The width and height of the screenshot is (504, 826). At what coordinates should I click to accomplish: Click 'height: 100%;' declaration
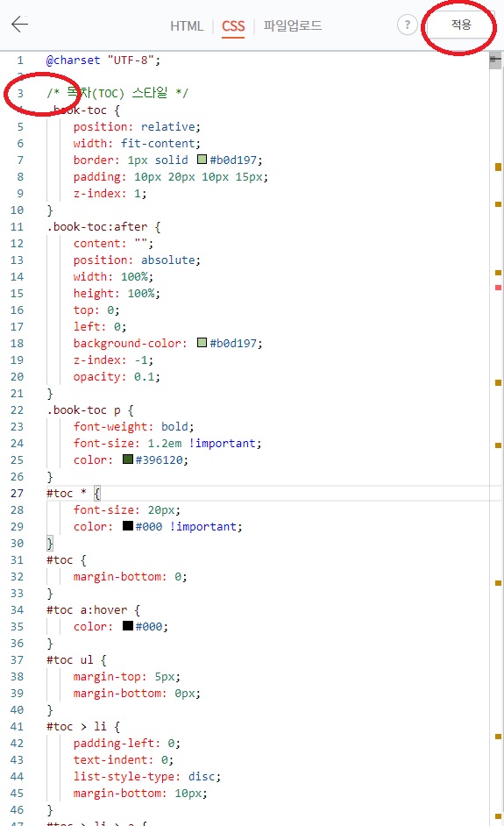pos(117,293)
